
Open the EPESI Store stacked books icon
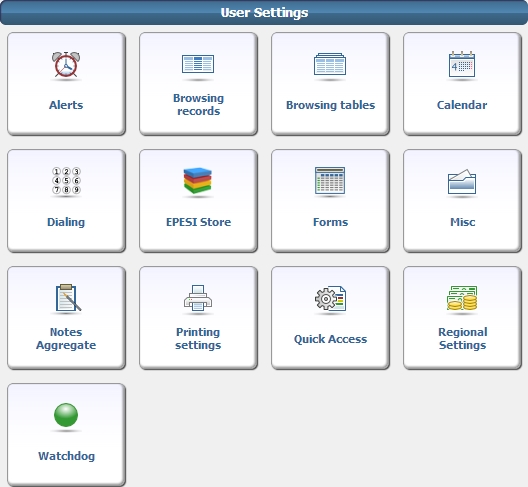pyautogui.click(x=198, y=181)
